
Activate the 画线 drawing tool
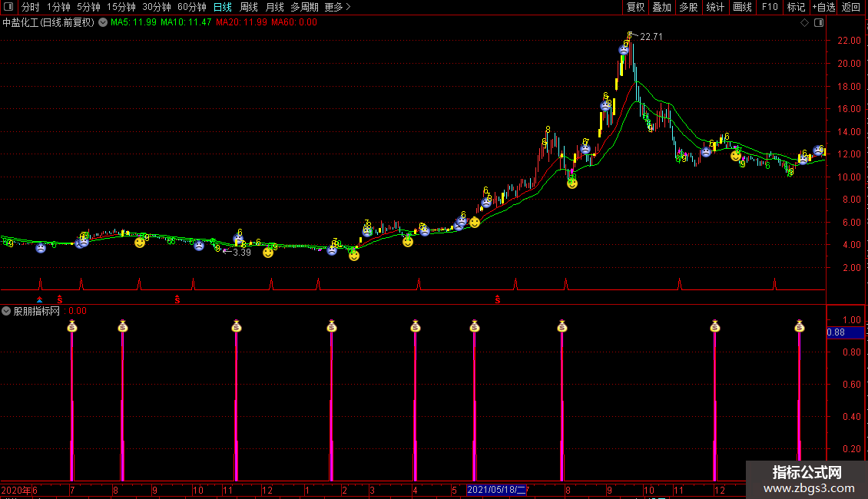tap(742, 7)
